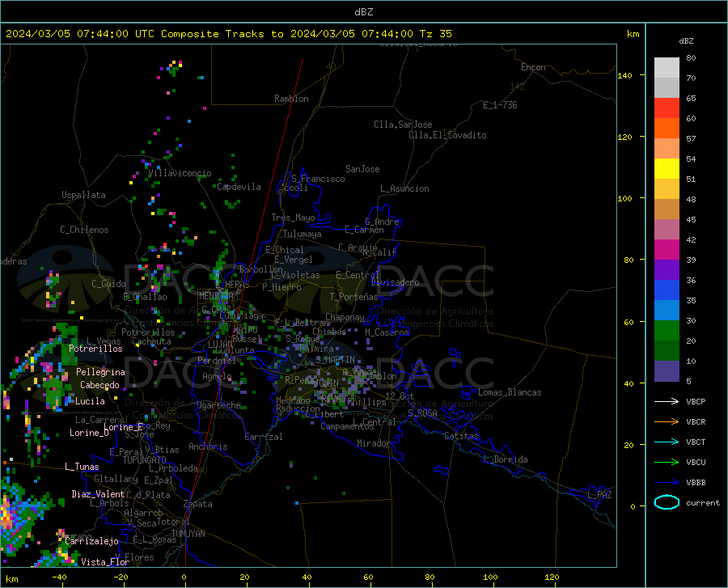The height and width of the screenshot is (588, 728).
Task: Click the 'Villavicencio' map label
Action: [x=180, y=173]
